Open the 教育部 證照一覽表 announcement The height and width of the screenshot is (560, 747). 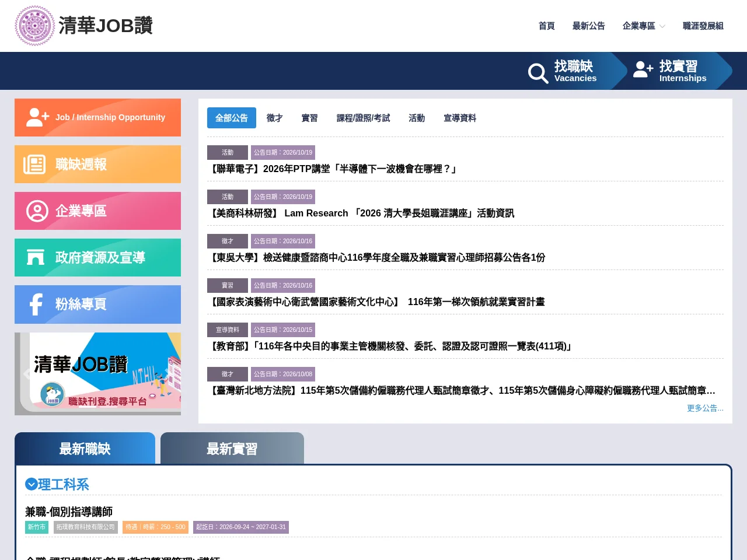point(390,346)
